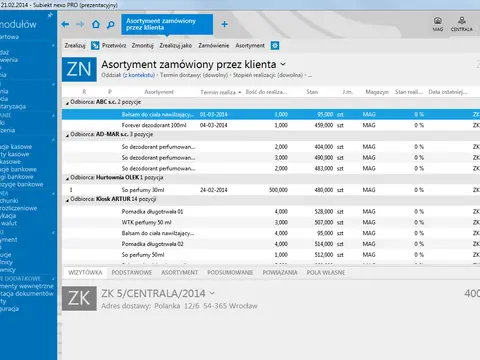Screen dimensions: 480x360
Task: Click the Magazyn column header
Action: point(377,92)
